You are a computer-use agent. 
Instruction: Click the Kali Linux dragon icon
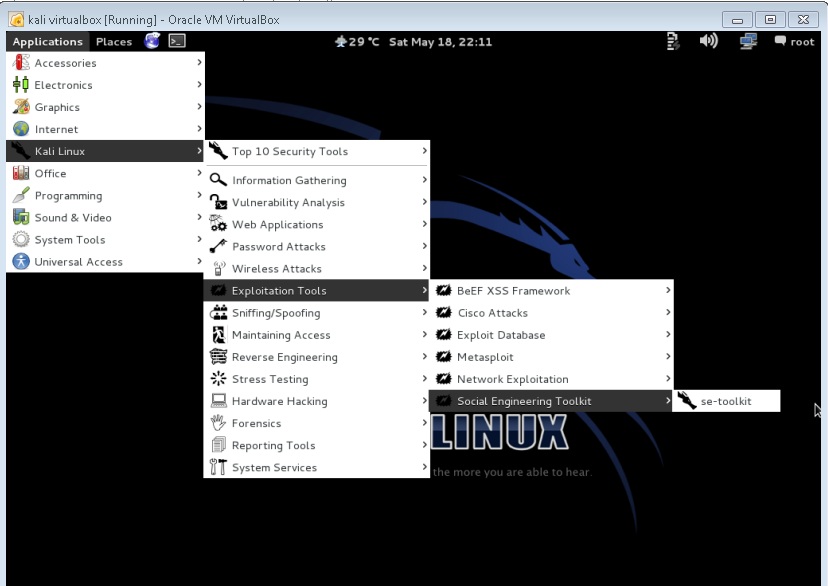21,151
